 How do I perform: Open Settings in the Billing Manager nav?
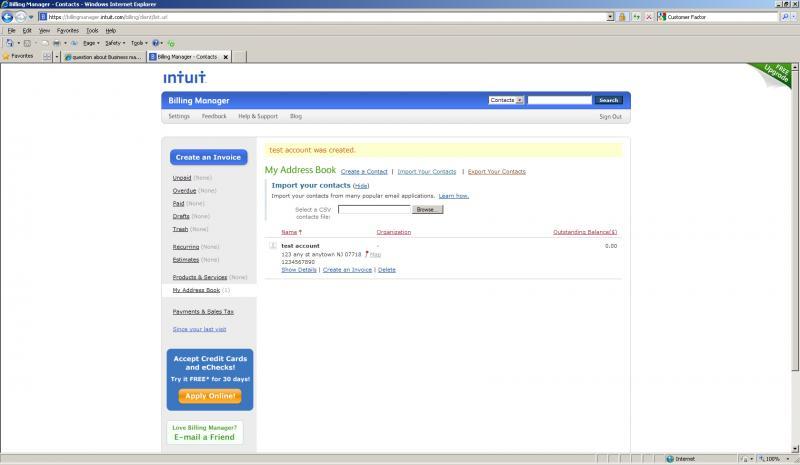179,116
